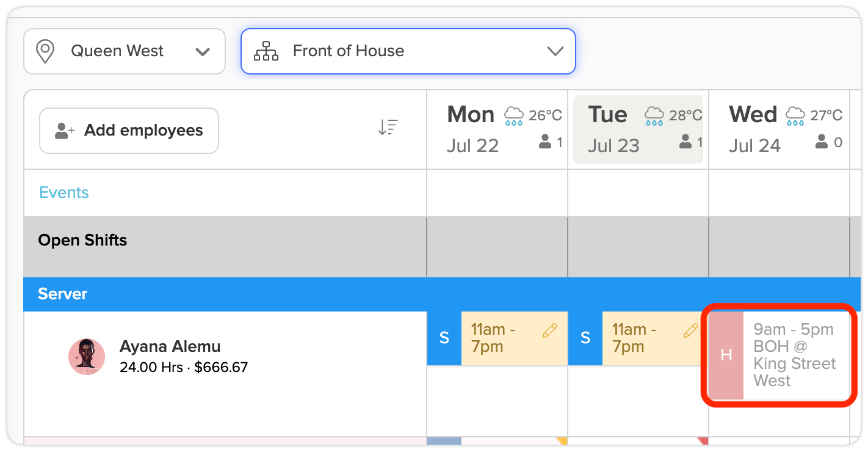The height and width of the screenshot is (452, 868).
Task: Select the Tue Jul 23 column header
Action: (x=638, y=129)
